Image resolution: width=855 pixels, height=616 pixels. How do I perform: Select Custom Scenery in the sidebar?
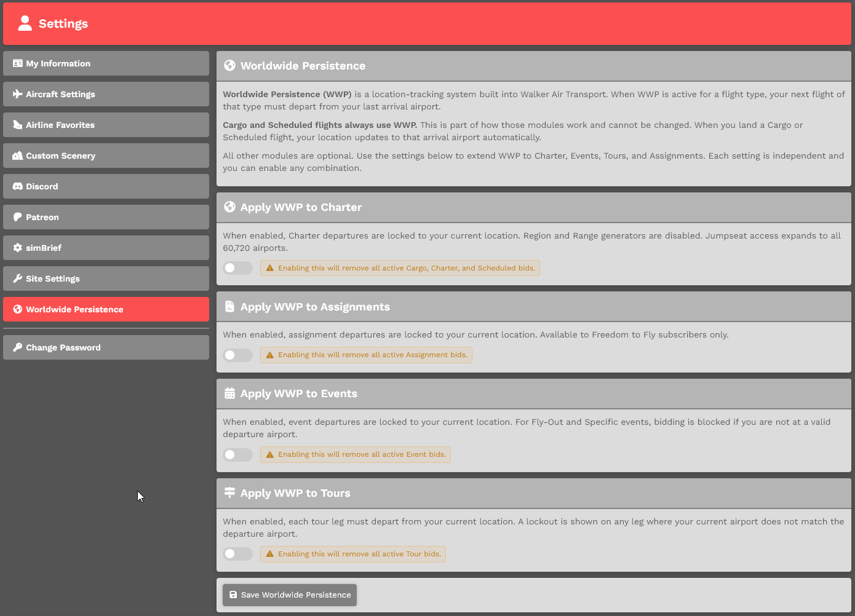pyautogui.click(x=106, y=156)
